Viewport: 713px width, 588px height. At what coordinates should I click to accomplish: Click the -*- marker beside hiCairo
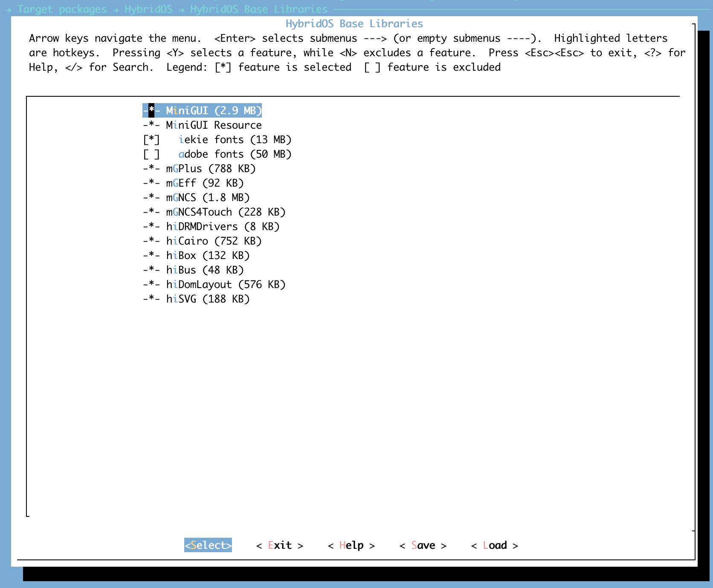151,241
